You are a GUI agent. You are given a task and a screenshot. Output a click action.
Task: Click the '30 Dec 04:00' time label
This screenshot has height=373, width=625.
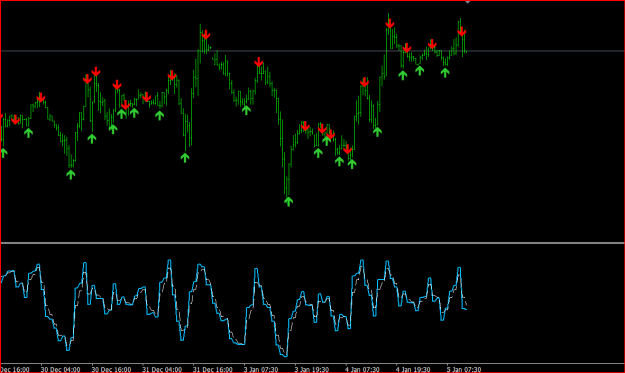[61, 369]
